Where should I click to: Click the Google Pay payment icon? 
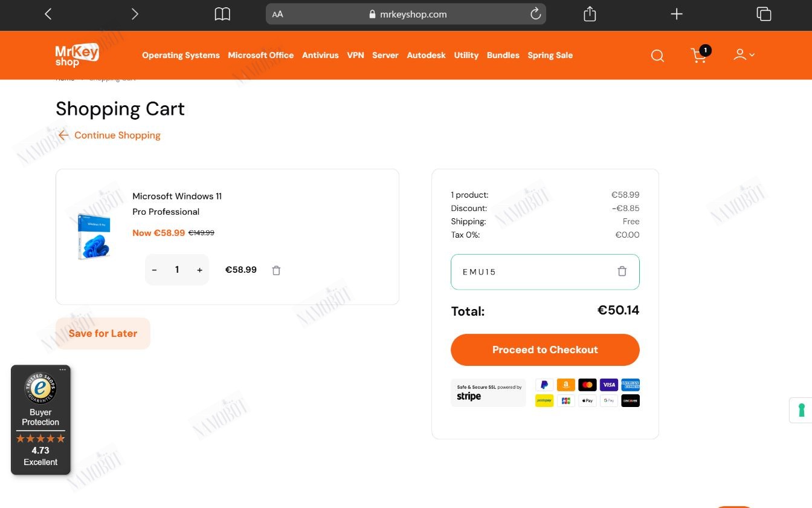point(609,400)
